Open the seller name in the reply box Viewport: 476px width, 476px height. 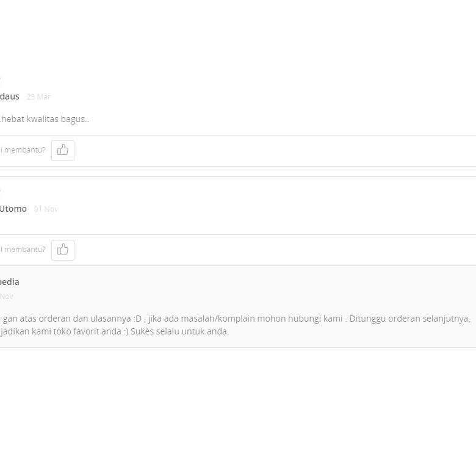click(x=10, y=282)
